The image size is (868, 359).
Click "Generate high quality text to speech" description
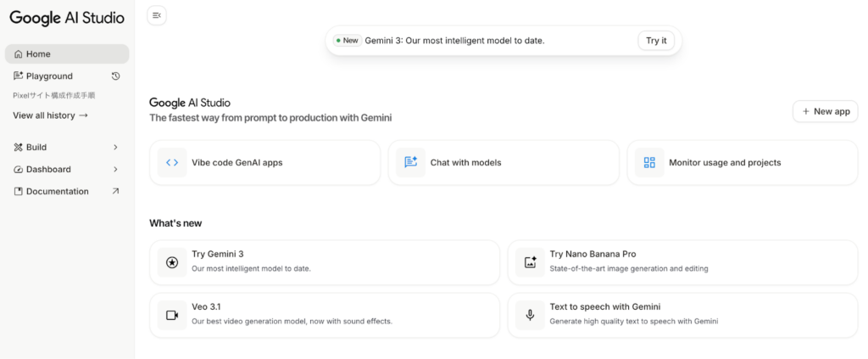pos(634,322)
